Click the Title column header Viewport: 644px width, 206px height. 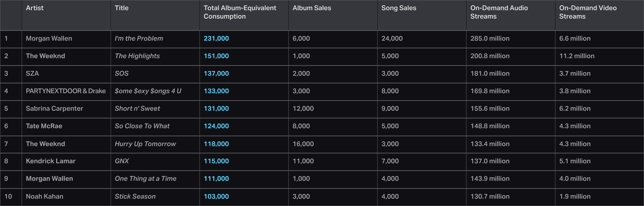(121, 8)
